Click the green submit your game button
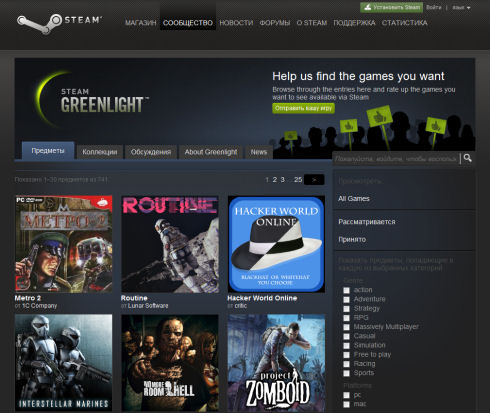Viewport: 490px width, 413px height. (x=303, y=108)
